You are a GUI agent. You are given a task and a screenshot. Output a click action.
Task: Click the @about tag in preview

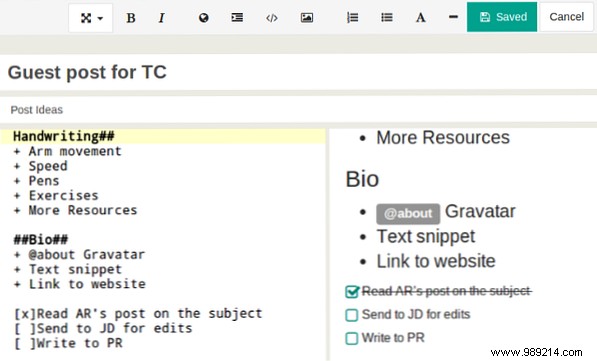pyautogui.click(x=408, y=214)
